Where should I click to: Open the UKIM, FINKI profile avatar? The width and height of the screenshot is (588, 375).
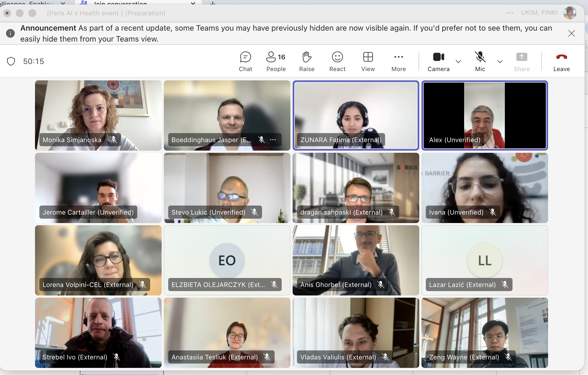[570, 13]
